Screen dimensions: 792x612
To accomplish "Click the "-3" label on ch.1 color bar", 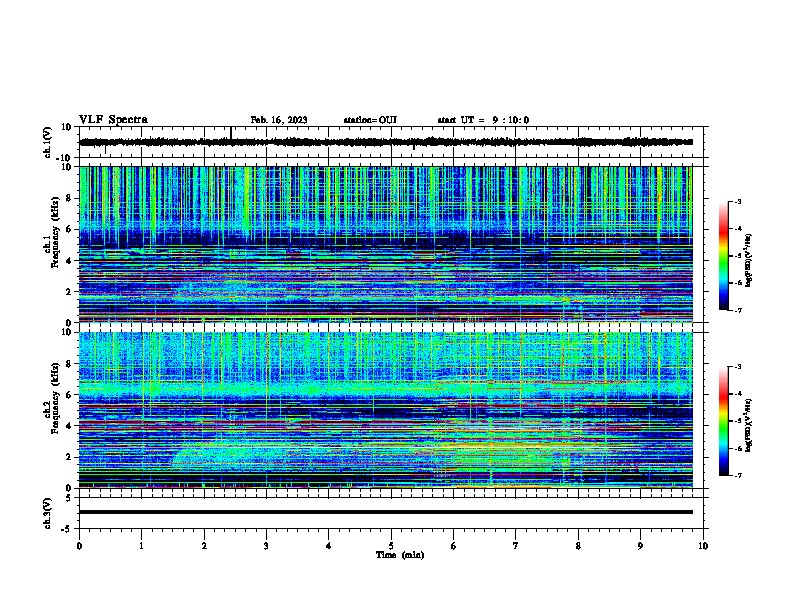I will [x=738, y=201].
